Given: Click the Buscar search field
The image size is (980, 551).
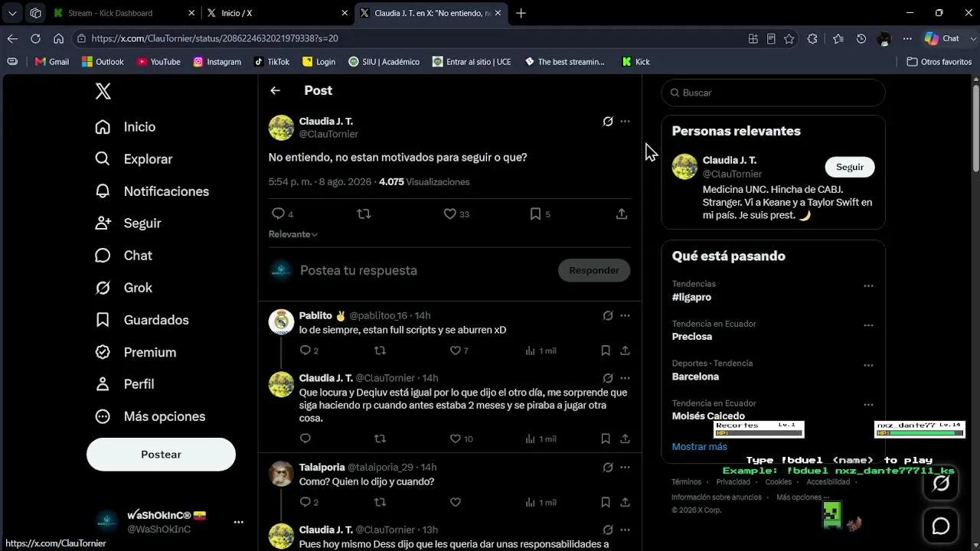Looking at the screenshot, I should point(773,93).
